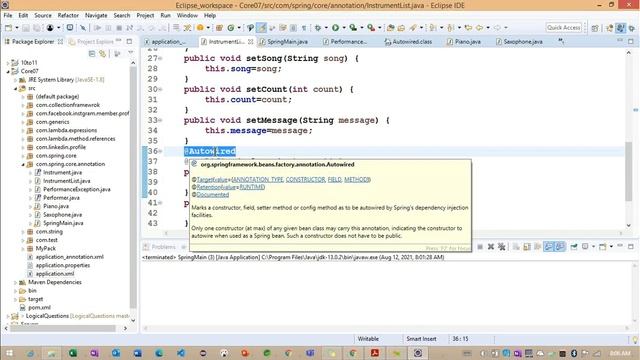Click the Open Perspective icon
This screenshot has height=360, width=640.
click(x=595, y=28)
